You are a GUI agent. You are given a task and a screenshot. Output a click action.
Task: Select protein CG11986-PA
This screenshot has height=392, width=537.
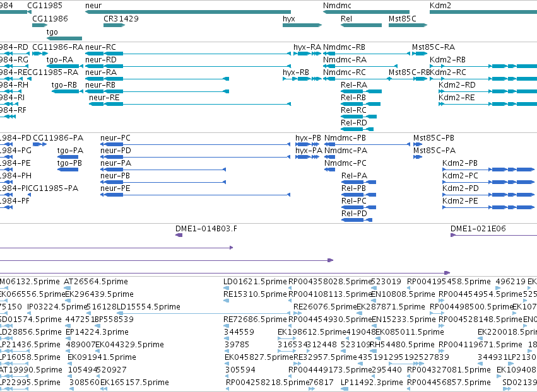[x=58, y=138]
